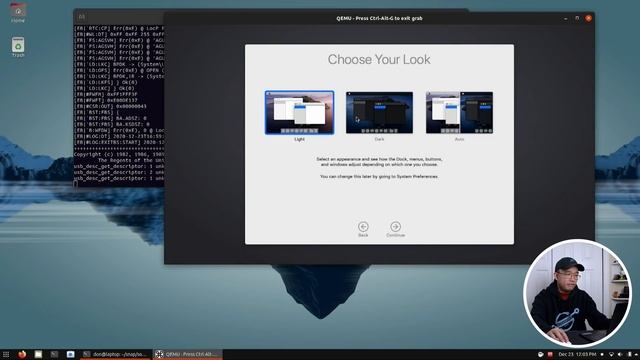Select the Light appearance thumbnail
Viewport: 640px width, 360px height.
299,113
